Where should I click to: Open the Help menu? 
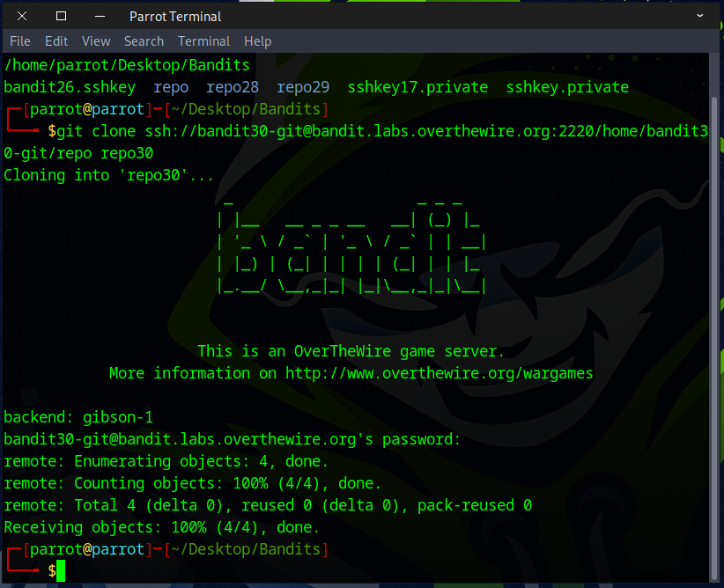tap(258, 41)
